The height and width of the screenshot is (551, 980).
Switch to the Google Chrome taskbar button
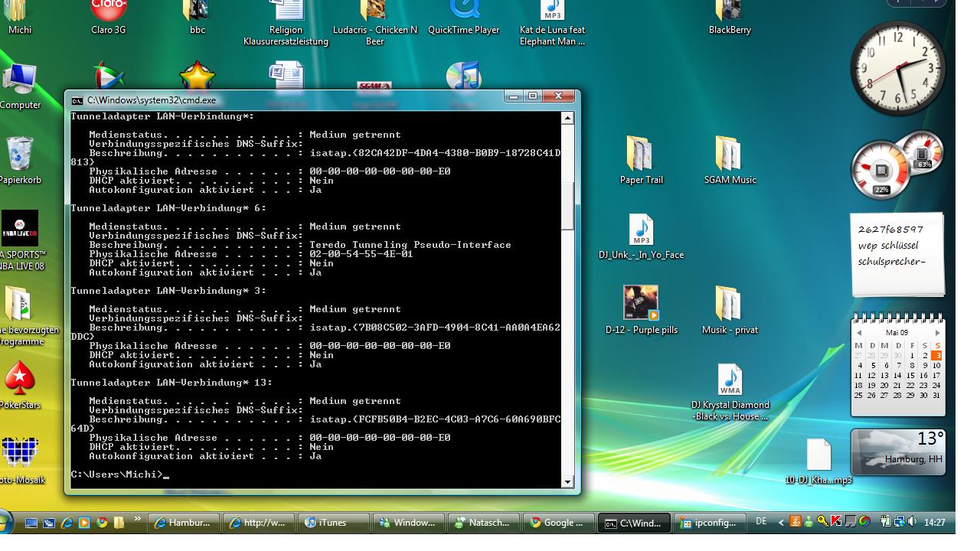(559, 523)
